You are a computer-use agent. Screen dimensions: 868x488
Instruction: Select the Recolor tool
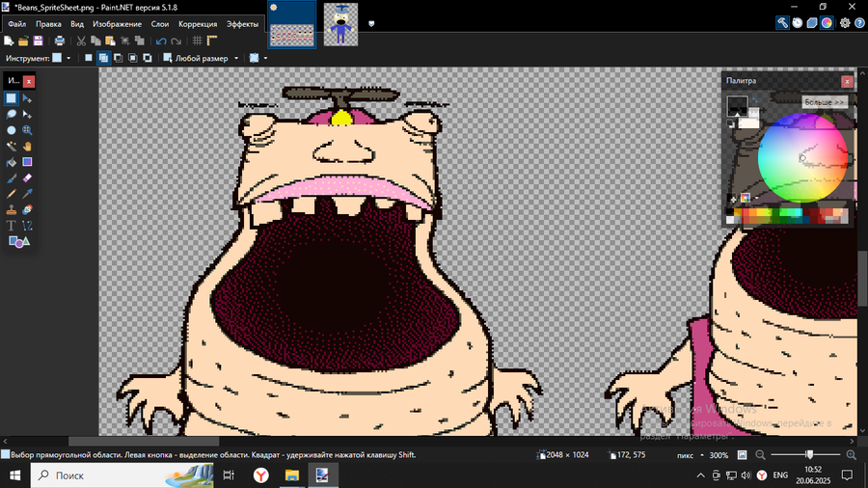point(27,209)
